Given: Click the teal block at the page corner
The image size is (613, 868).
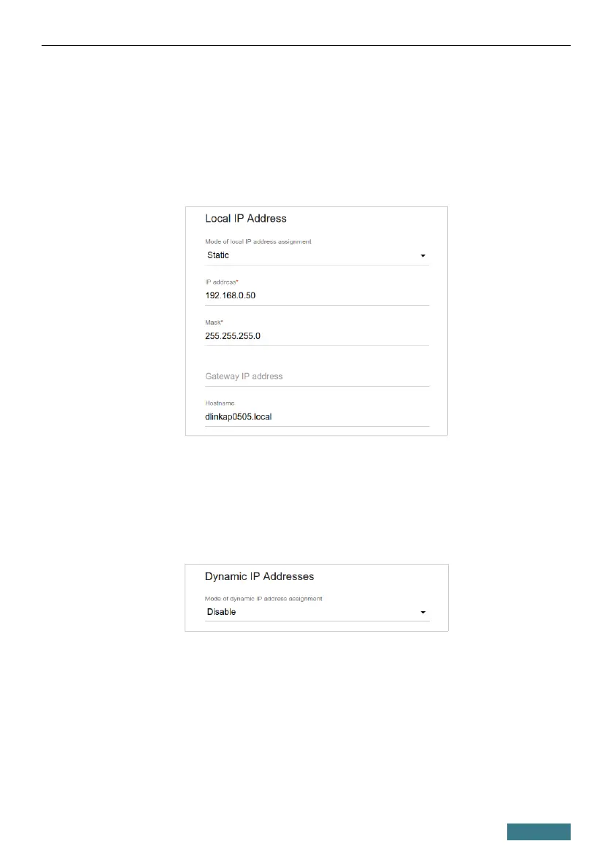Looking at the screenshot, I should pyautogui.click(x=539, y=832).
